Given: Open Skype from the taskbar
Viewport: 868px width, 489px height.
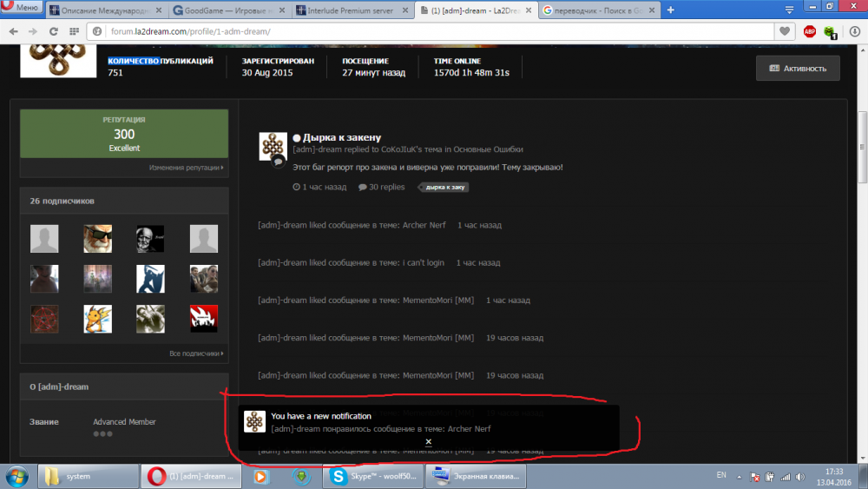Looking at the screenshot, I should coord(372,476).
